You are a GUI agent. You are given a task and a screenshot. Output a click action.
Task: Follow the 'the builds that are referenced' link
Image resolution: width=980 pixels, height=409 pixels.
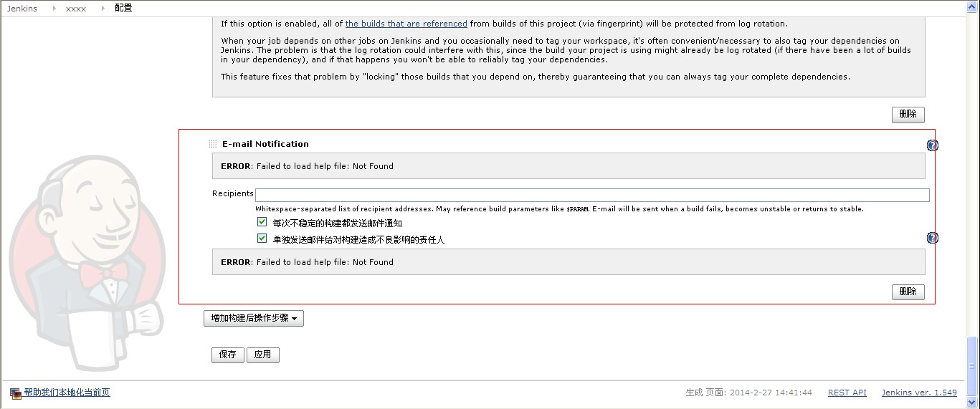coord(406,24)
